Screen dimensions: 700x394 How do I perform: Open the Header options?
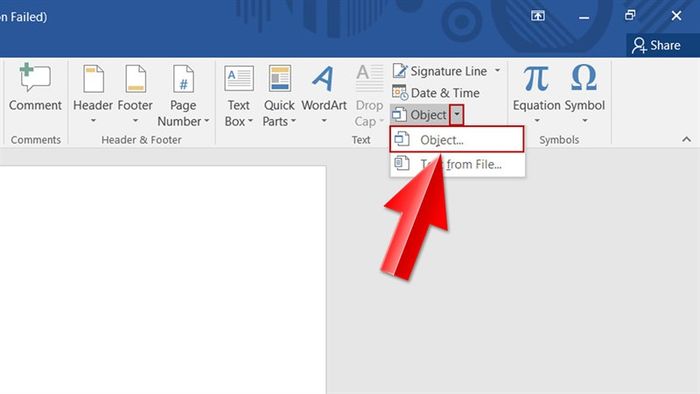pos(93,94)
